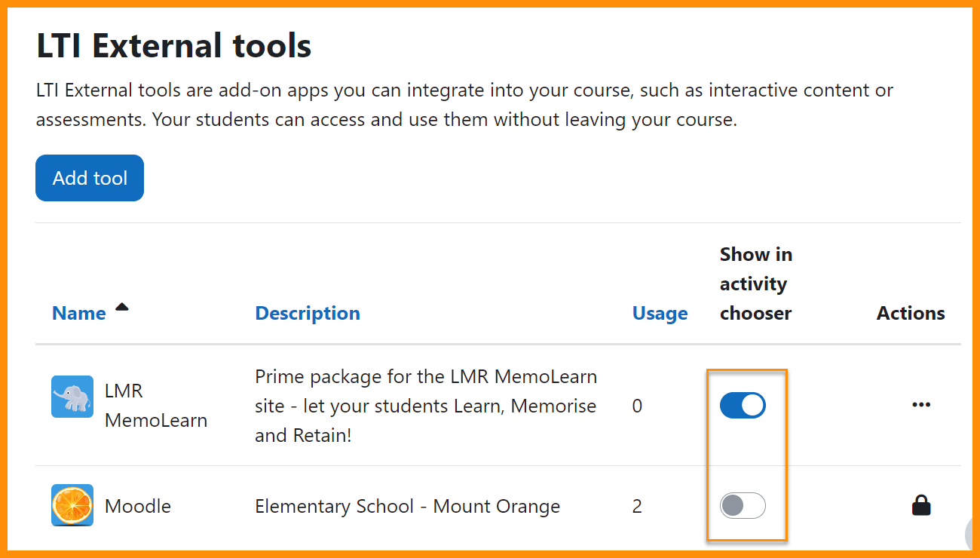
Task: Click the Moodle tool name
Action: click(x=138, y=506)
